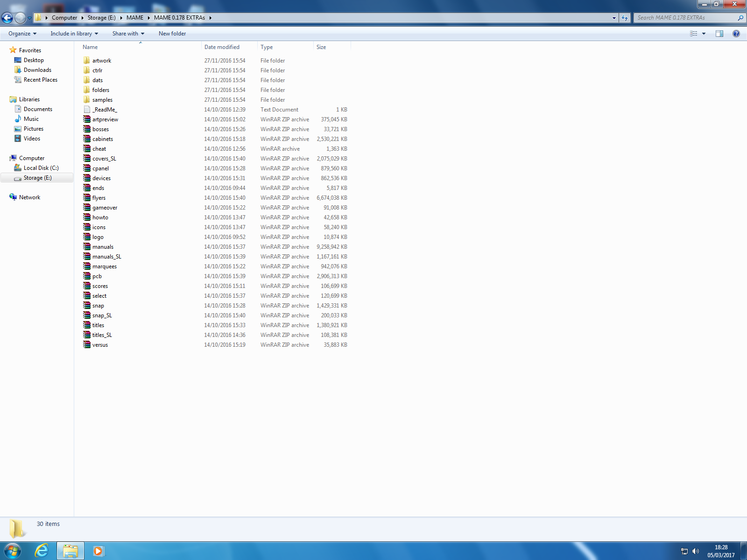Open the address bar history dropdown
This screenshot has width=747, height=560.
[x=614, y=18]
